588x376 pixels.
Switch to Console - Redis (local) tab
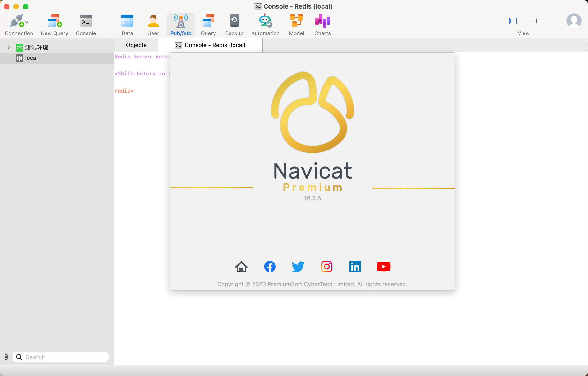click(x=210, y=45)
